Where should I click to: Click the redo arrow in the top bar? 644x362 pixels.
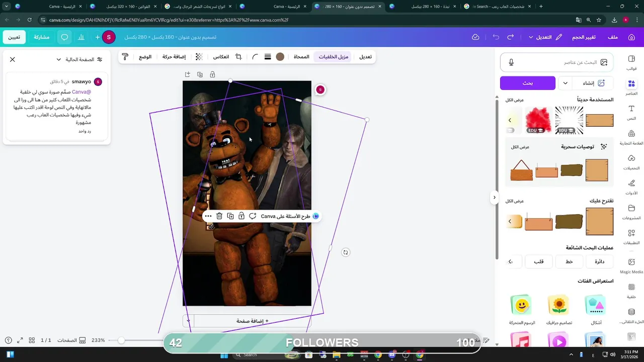[511, 37]
